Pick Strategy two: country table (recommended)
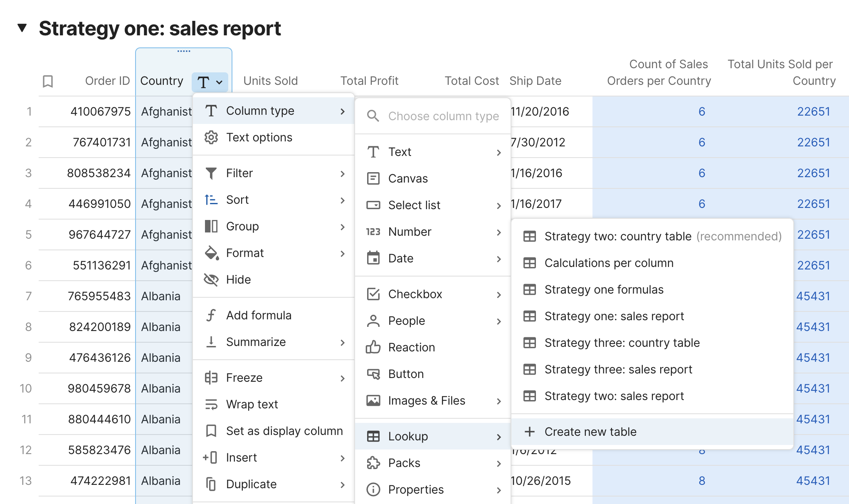 point(617,236)
